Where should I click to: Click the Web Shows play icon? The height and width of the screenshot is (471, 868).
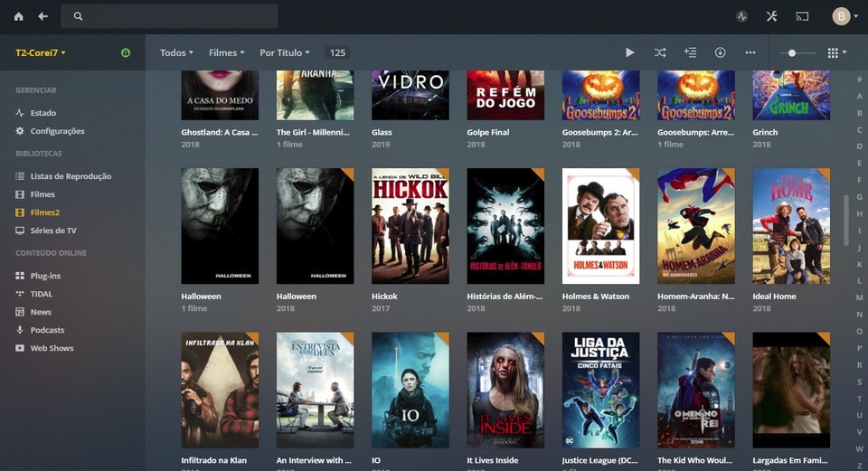[20, 348]
